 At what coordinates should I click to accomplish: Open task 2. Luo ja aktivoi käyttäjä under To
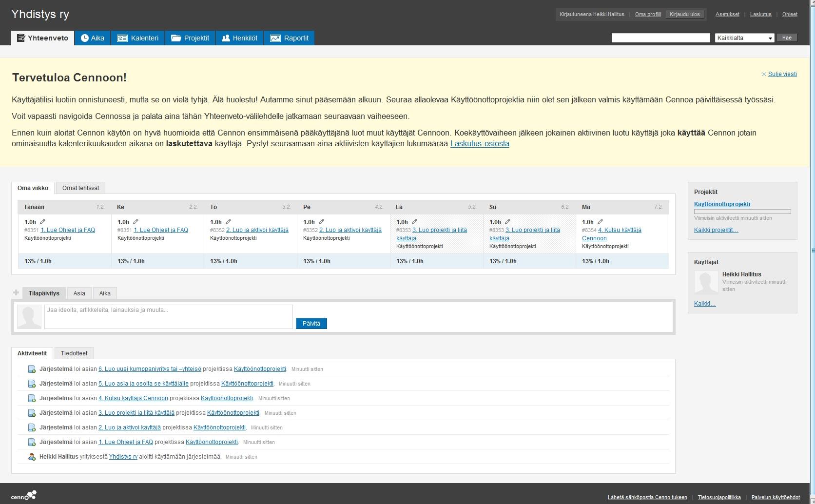pos(257,230)
